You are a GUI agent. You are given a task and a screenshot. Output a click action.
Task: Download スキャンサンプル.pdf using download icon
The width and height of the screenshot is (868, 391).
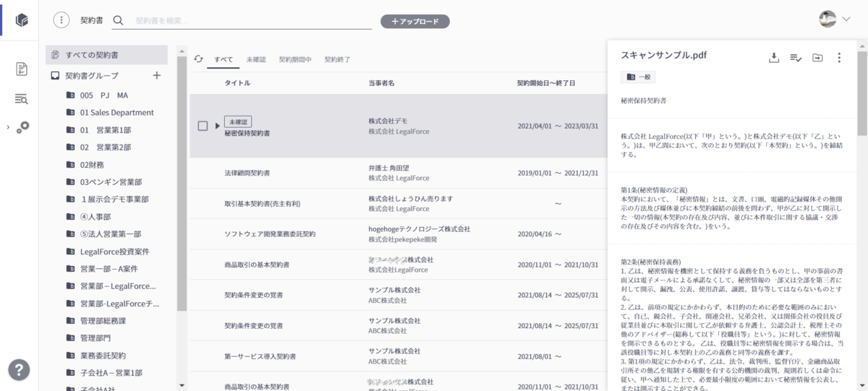[774, 58]
